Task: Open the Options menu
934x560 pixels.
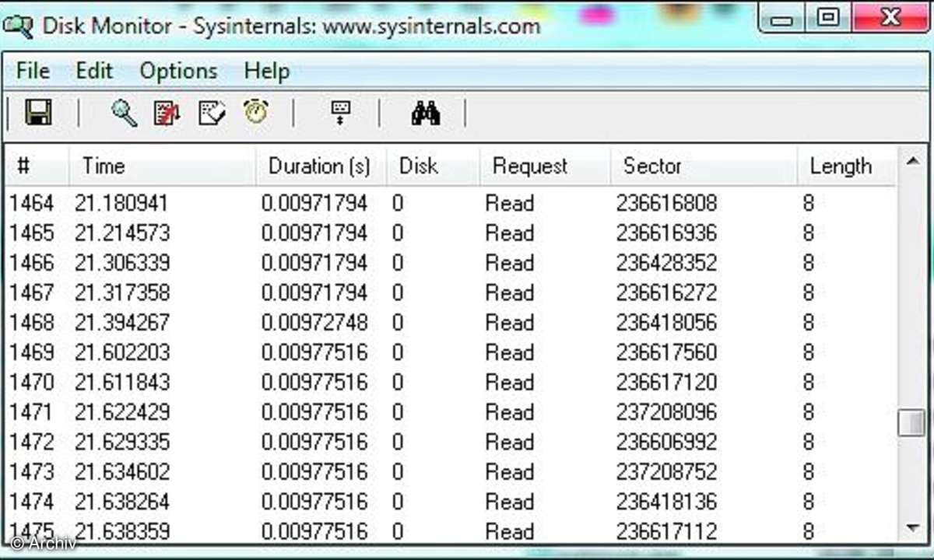Action: pyautogui.click(x=177, y=71)
